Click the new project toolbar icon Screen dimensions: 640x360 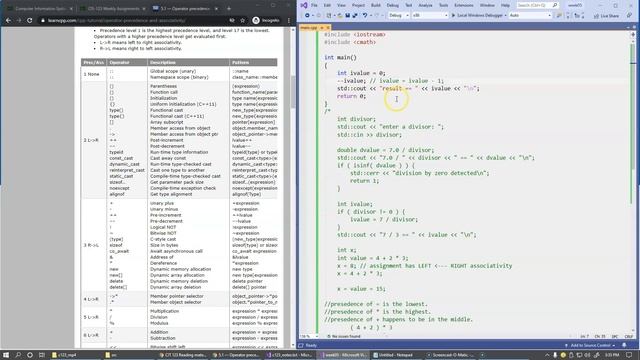(x=329, y=16)
